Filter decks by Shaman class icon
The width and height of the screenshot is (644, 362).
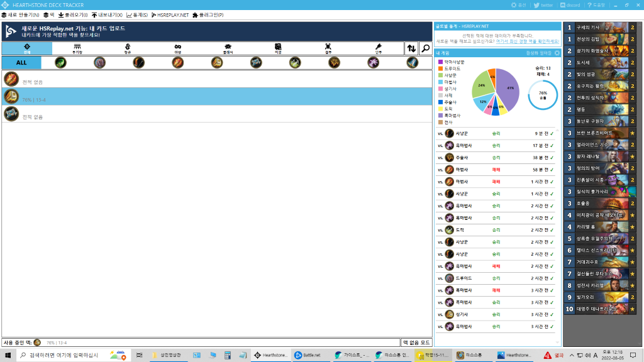click(x=334, y=63)
